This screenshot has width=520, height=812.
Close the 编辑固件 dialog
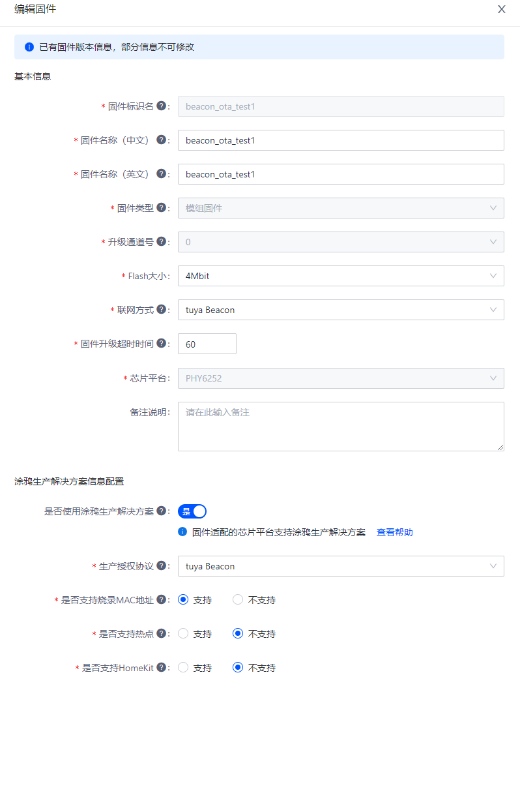click(x=502, y=9)
